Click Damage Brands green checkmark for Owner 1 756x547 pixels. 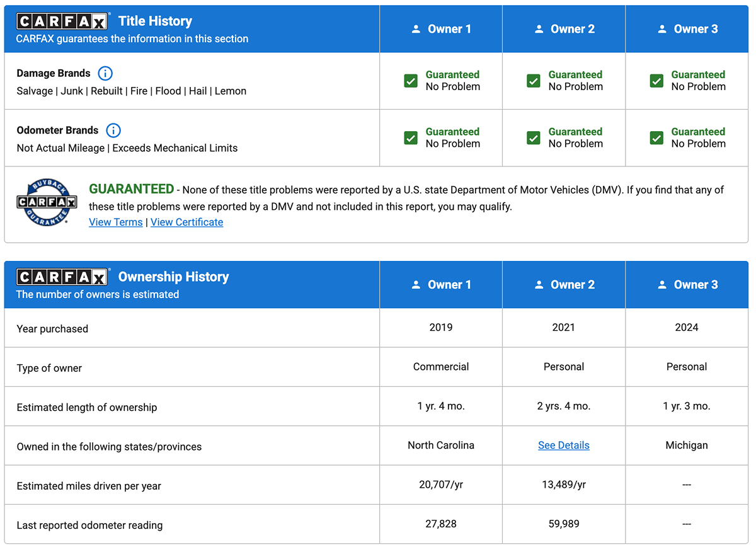pyautogui.click(x=411, y=81)
